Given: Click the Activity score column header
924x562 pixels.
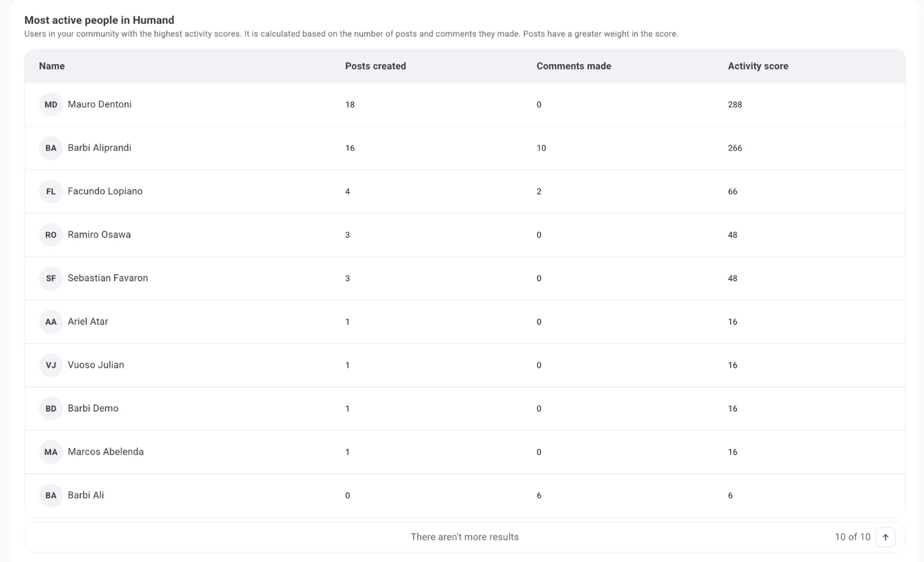Looking at the screenshot, I should pyautogui.click(x=757, y=66).
